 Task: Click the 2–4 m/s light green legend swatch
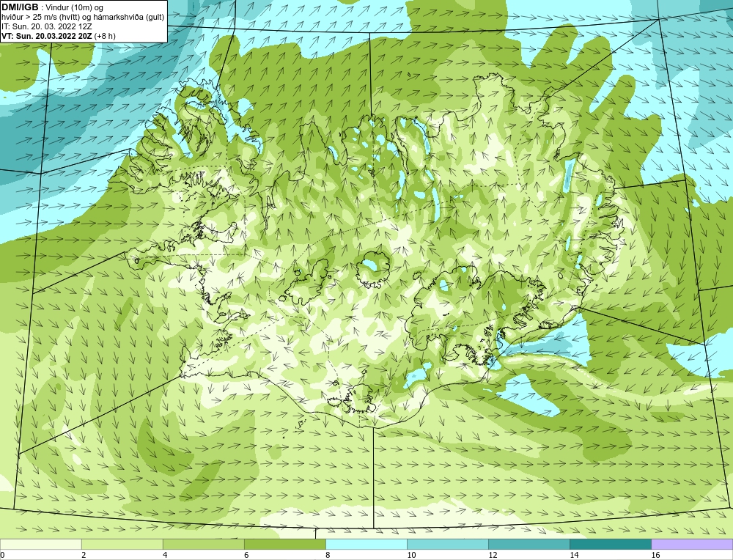(x=122, y=544)
